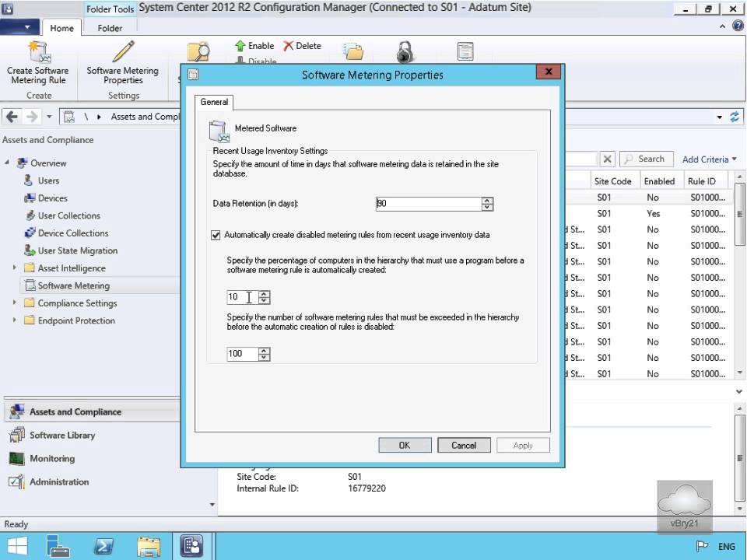This screenshot has height=560, width=747.
Task: Click the Delete red X button
Action: (303, 46)
